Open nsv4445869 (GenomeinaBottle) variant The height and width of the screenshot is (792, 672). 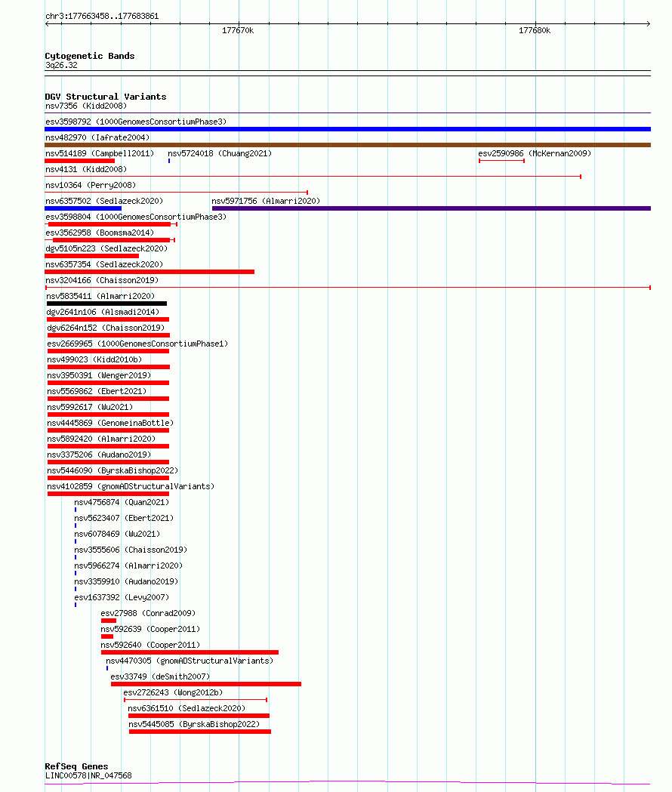coord(110,424)
